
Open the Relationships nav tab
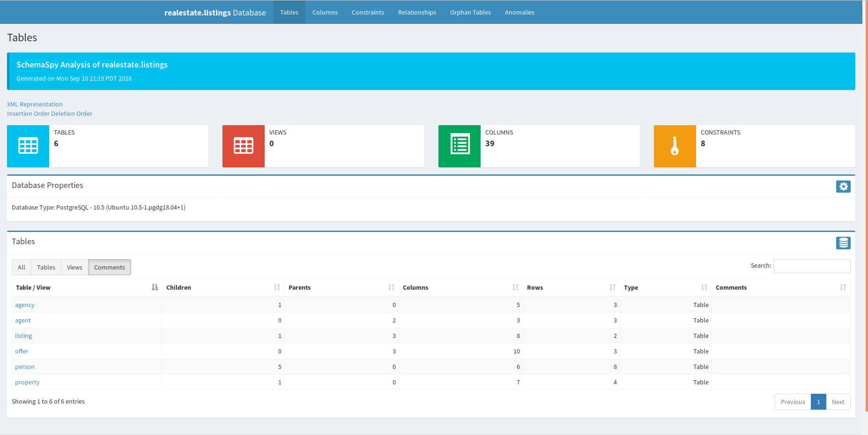point(417,12)
